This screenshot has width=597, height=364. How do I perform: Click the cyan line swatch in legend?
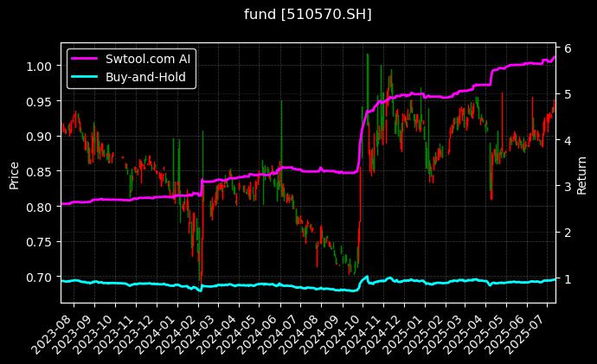pos(86,78)
